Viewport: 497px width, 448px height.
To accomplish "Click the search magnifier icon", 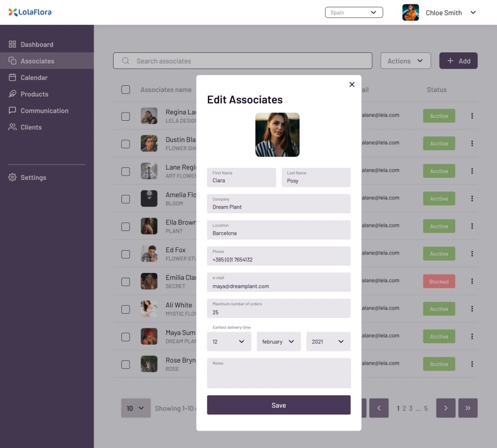I will tap(126, 61).
